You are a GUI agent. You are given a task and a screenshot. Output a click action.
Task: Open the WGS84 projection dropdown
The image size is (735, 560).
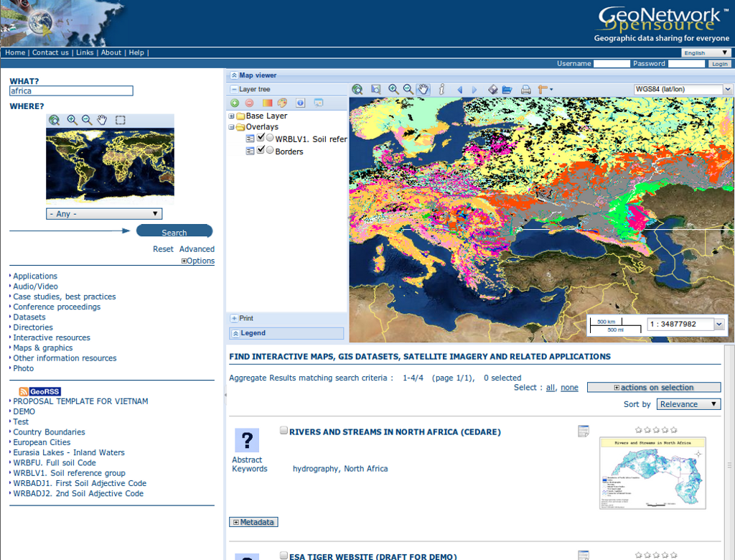click(x=682, y=89)
